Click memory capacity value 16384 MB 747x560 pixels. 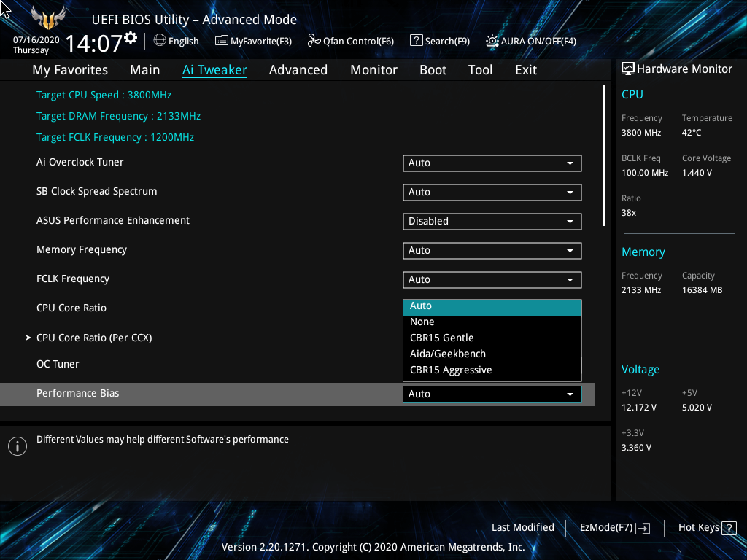click(x=702, y=290)
